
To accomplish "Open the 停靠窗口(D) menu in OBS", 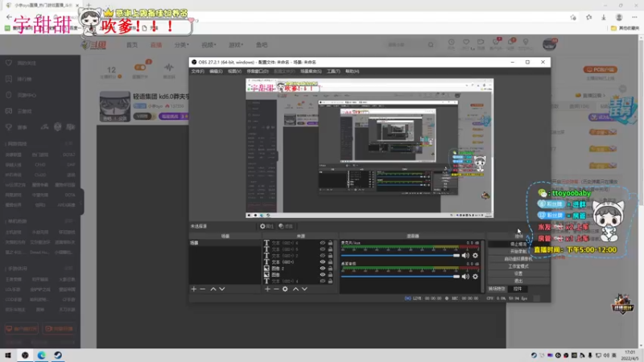I will pos(258,72).
